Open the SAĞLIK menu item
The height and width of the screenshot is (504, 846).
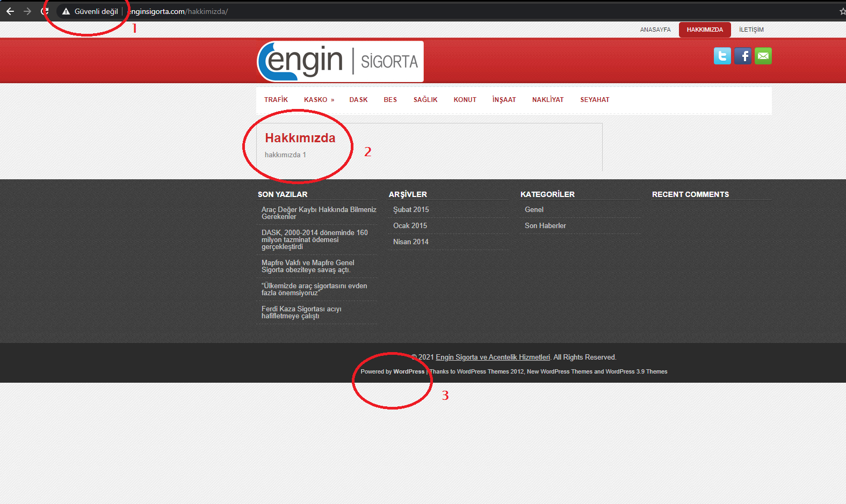click(425, 100)
